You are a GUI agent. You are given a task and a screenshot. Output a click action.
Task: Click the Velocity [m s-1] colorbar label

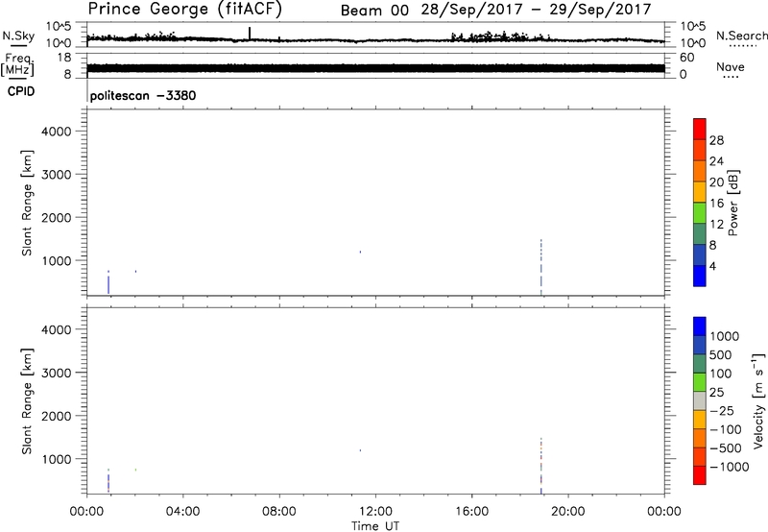pyautogui.click(x=758, y=400)
